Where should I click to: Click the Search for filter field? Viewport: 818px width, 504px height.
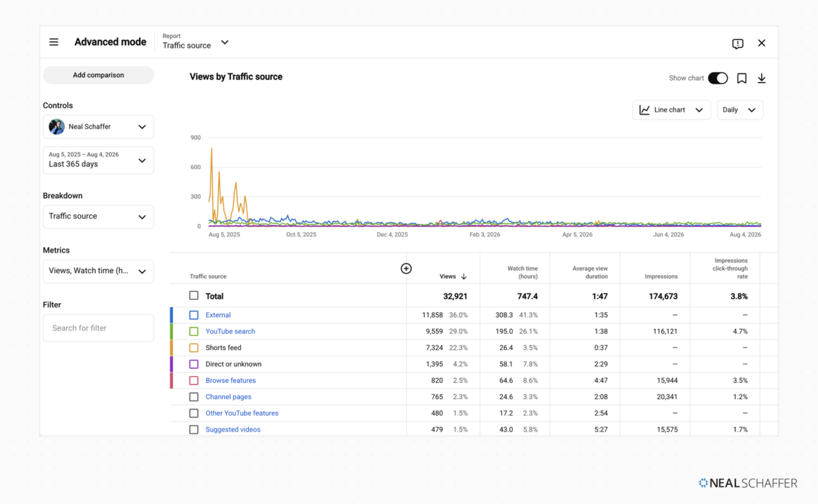[x=98, y=328]
